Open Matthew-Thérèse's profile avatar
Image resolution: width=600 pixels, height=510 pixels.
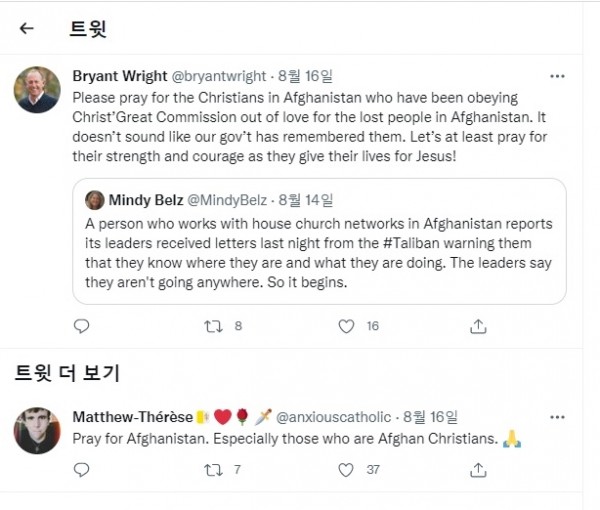pos(37,430)
